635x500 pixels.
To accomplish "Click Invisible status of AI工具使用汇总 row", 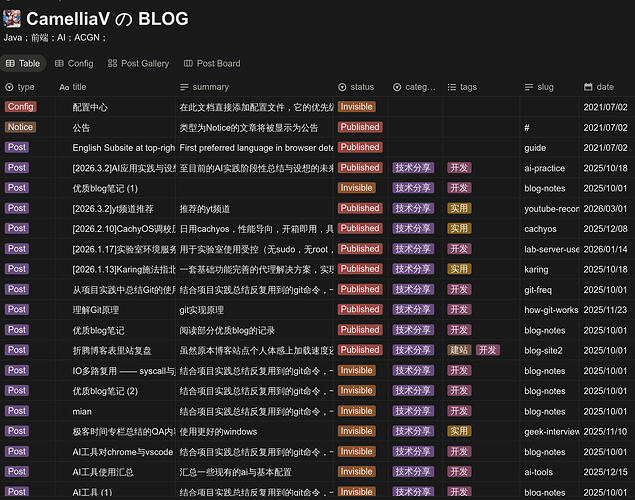I will [x=356, y=472].
